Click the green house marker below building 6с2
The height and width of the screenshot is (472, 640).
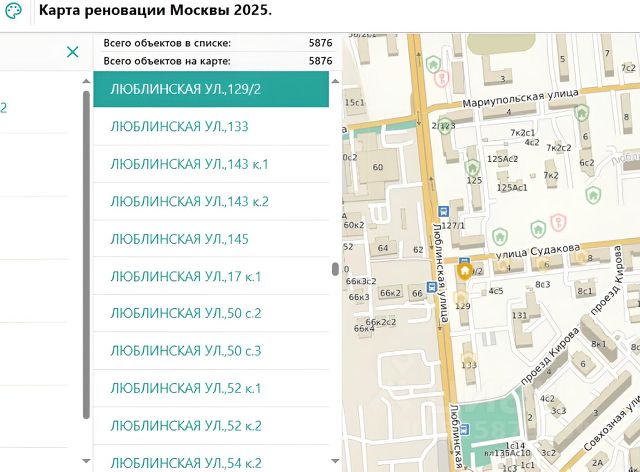click(x=593, y=195)
